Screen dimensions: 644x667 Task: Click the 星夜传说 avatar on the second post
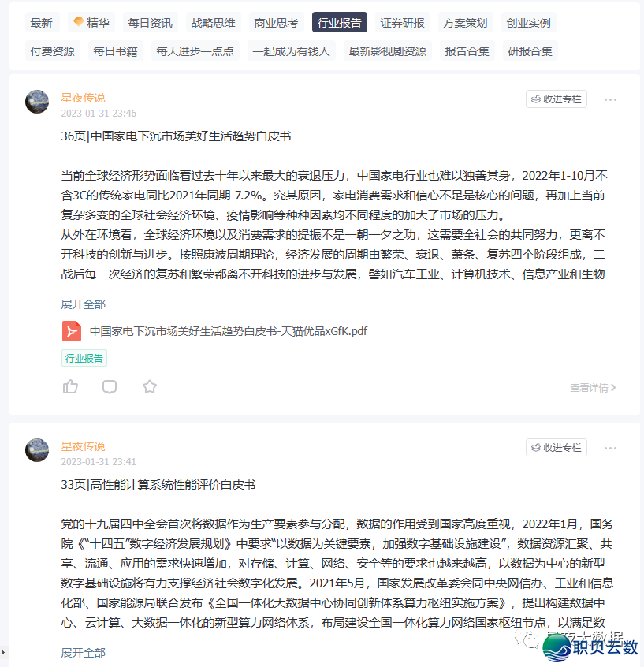(37, 450)
